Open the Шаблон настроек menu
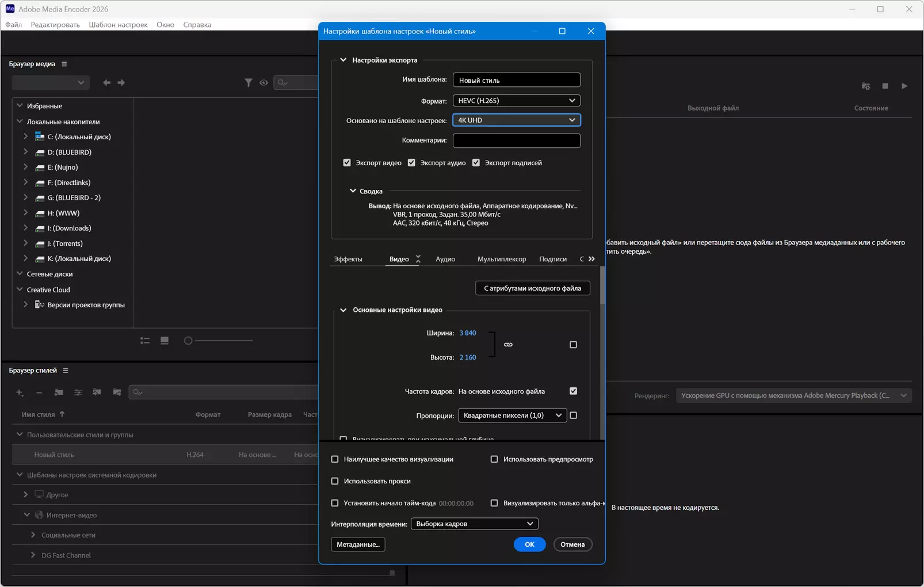 point(118,25)
